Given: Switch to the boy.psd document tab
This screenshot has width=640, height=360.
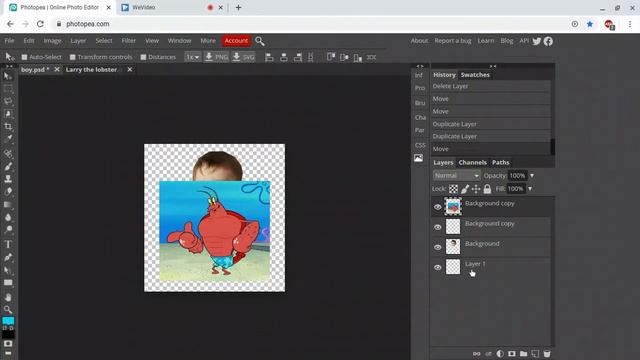Looking at the screenshot, I should coord(35,70).
